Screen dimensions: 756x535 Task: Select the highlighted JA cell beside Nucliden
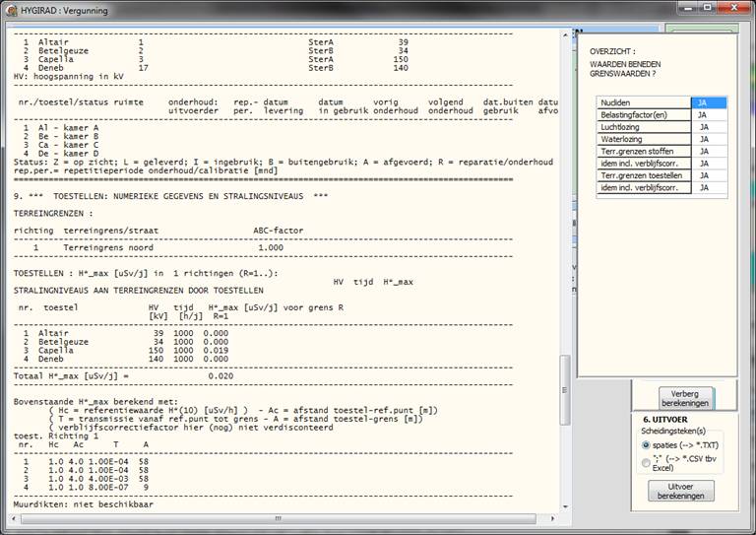coord(709,102)
